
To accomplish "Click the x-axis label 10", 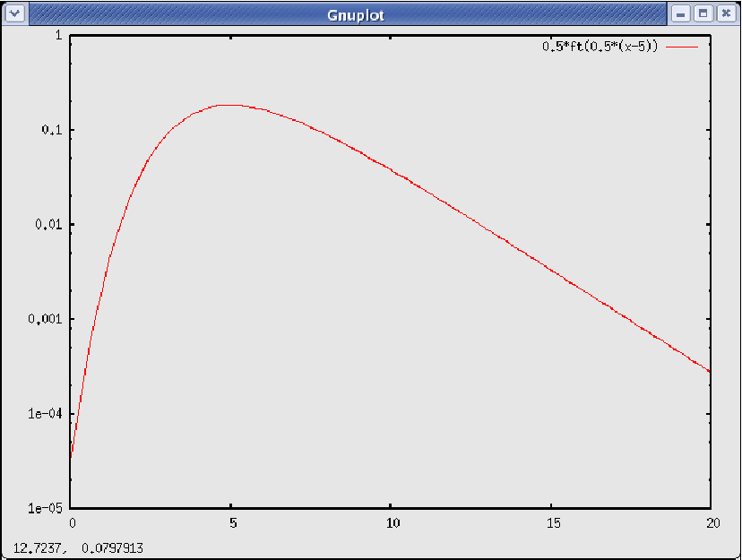I will coord(393,523).
